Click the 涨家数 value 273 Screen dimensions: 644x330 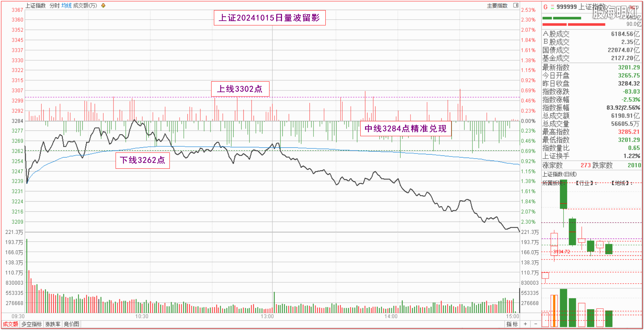point(586,165)
